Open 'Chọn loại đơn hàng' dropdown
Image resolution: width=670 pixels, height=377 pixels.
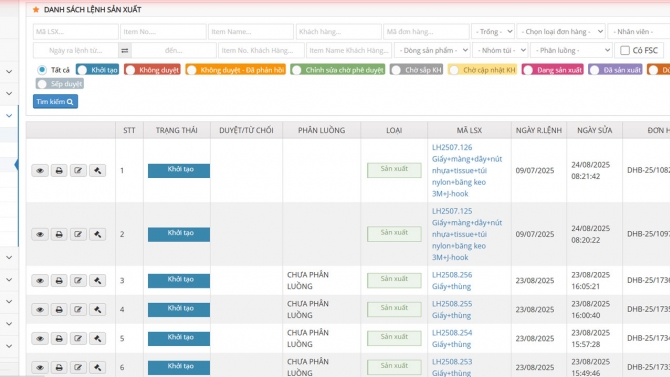(561, 32)
